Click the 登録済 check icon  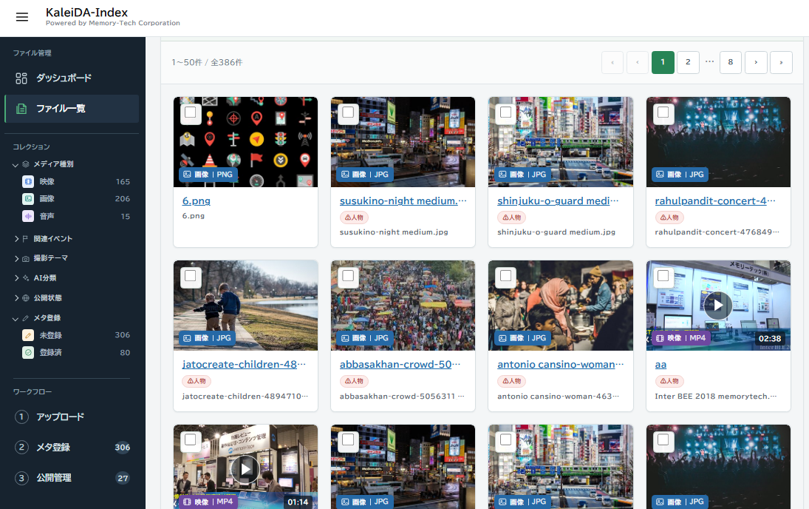[x=28, y=353]
